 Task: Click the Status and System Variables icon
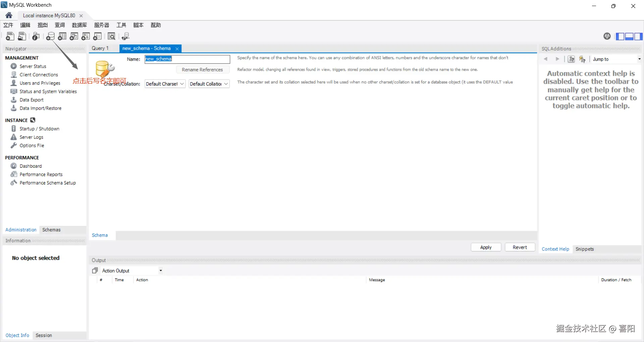14,91
